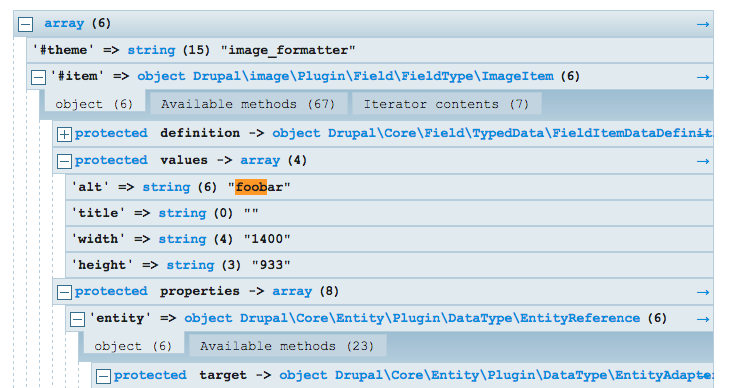734x388 pixels.
Task: Collapse the top-level array (6) node
Action: 25,24
